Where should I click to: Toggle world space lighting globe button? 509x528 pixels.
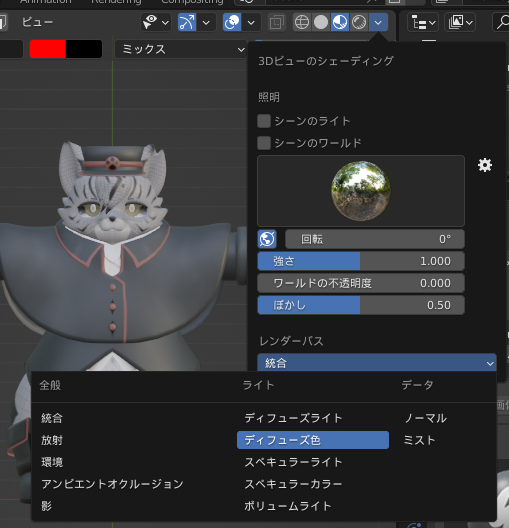pyautogui.click(x=267, y=239)
